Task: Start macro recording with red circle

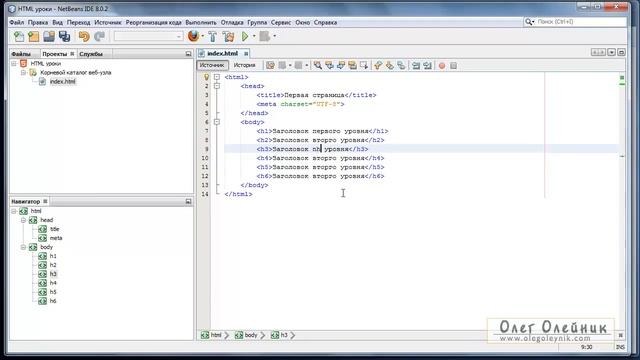Action: 442,66
